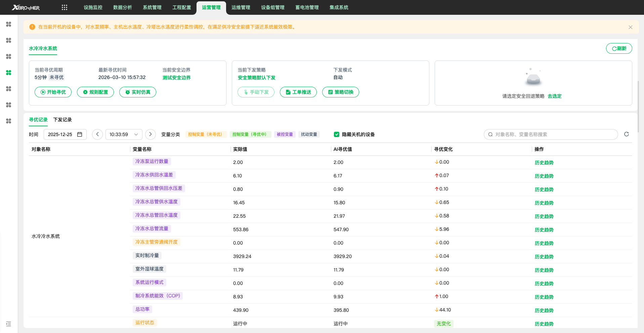Image resolution: width=644 pixels, height=333 pixels.
Task: Switch to the 下发记录 tab
Action: coord(62,120)
